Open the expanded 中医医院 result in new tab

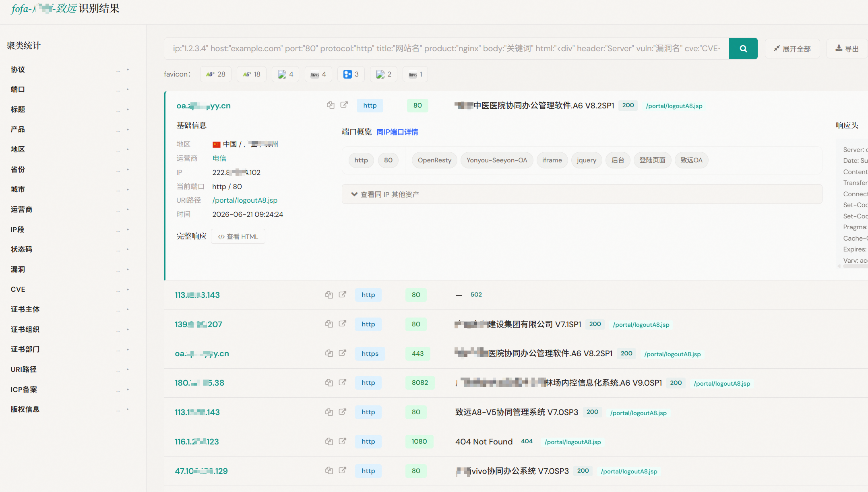pyautogui.click(x=344, y=105)
